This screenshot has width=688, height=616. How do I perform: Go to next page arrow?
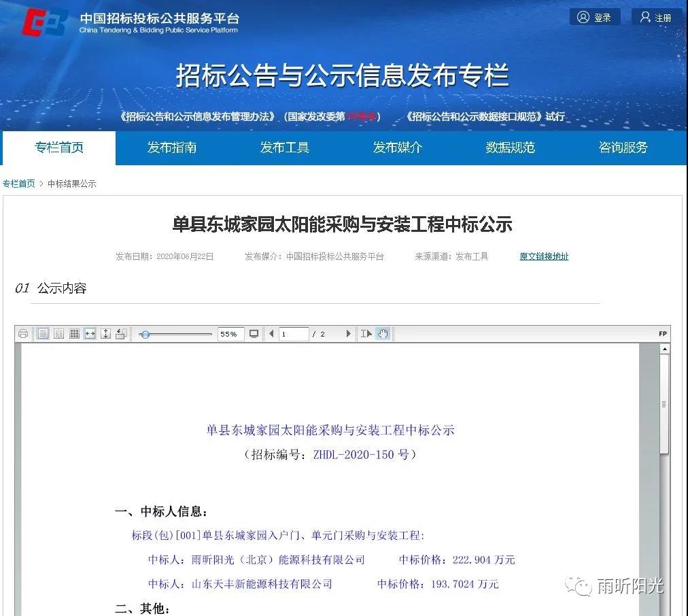[349, 334]
